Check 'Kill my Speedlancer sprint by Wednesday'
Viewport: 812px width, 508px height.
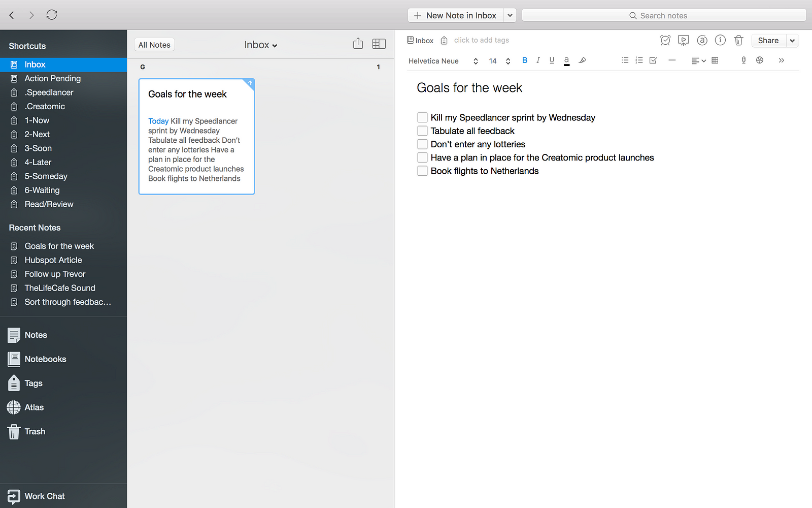(422, 117)
